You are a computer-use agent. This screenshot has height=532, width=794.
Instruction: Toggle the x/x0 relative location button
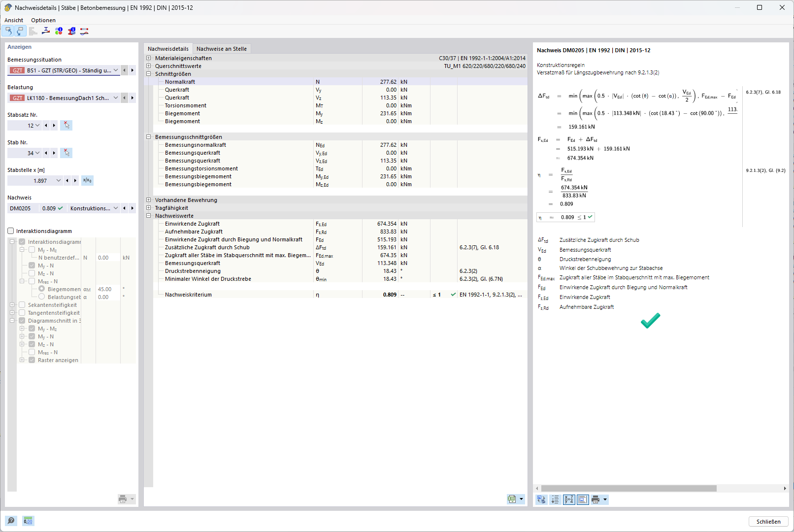click(x=87, y=181)
